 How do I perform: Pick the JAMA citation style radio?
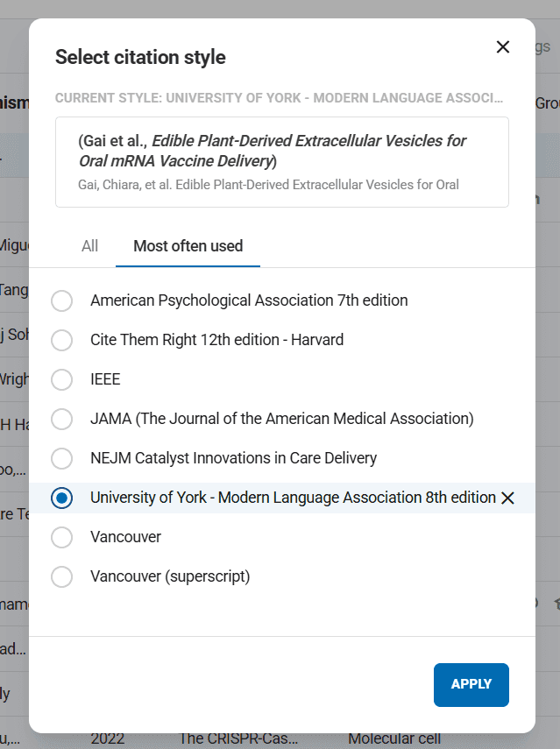[x=62, y=419]
